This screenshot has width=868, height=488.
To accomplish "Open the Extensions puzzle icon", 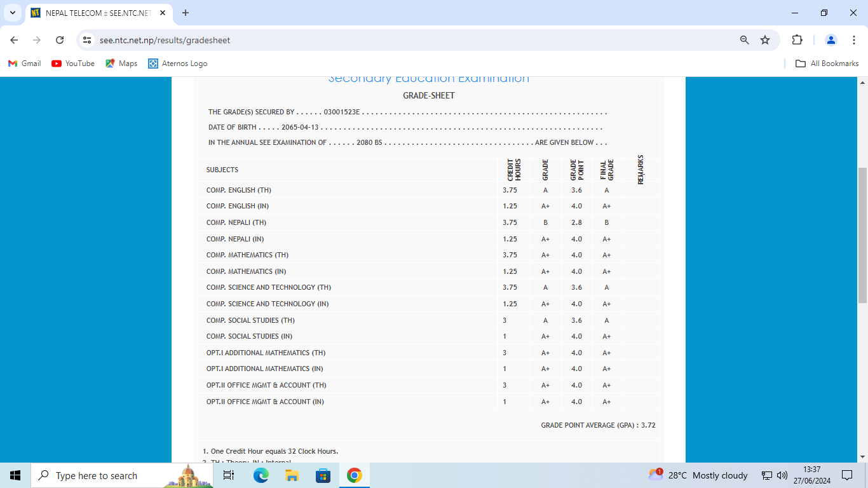I will click(797, 40).
